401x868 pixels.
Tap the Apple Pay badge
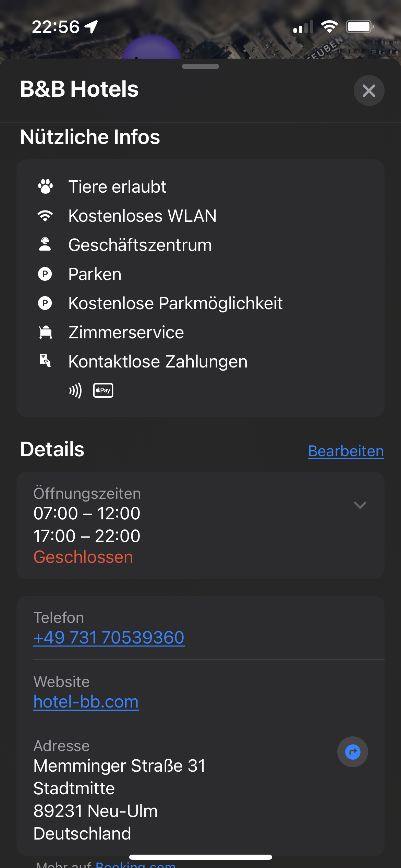point(103,390)
